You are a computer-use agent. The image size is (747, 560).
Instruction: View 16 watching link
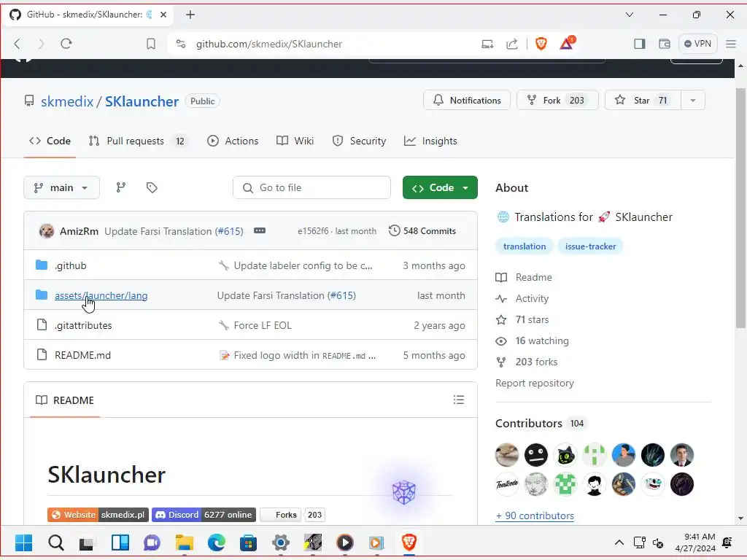coord(532,341)
